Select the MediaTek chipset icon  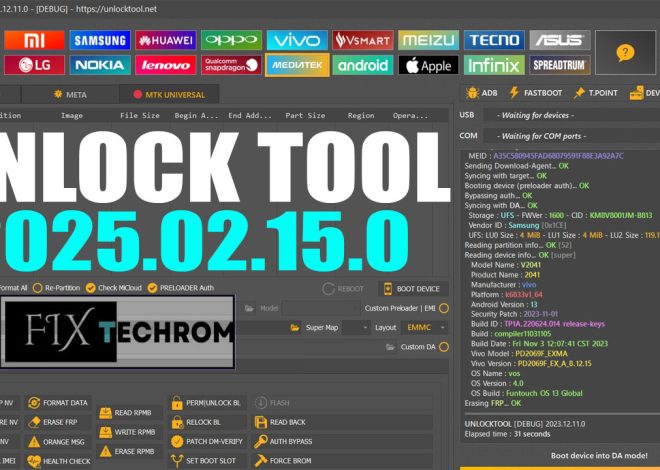tap(297, 65)
